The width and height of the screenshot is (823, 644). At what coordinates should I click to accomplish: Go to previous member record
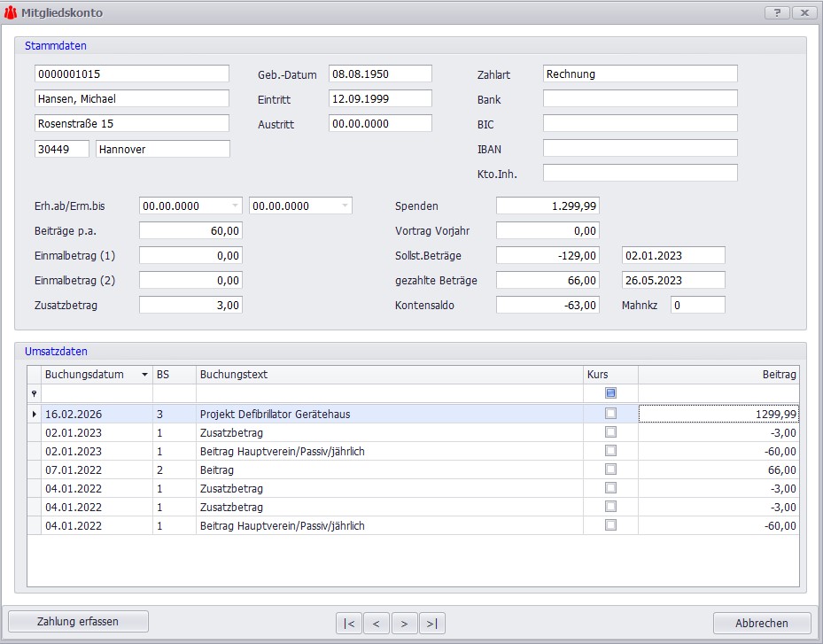(x=376, y=624)
